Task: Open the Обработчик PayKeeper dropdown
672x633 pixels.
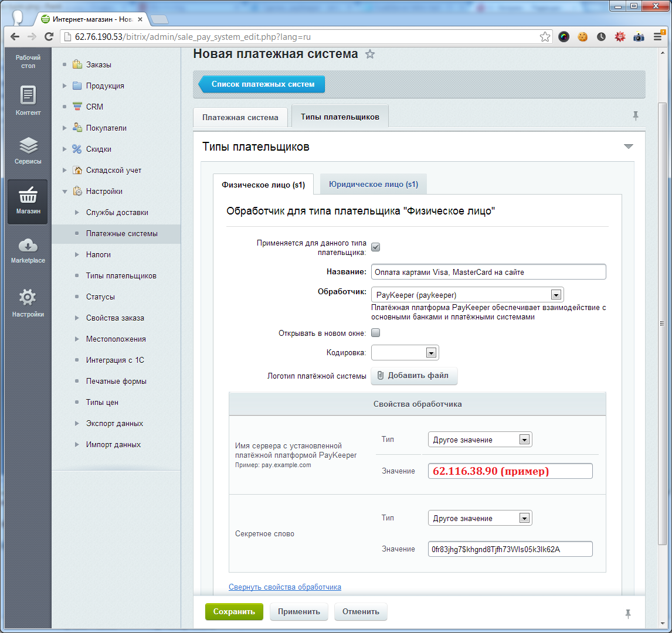Action: [x=467, y=294]
